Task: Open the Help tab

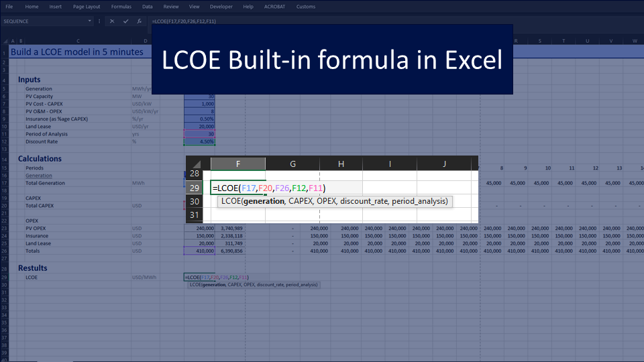Action: tap(248, 7)
